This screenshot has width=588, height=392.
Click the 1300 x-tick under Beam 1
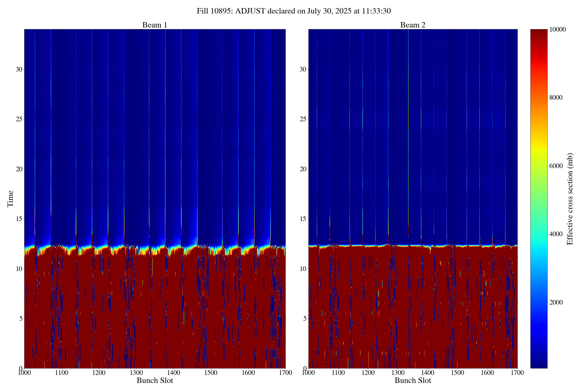click(136, 373)
